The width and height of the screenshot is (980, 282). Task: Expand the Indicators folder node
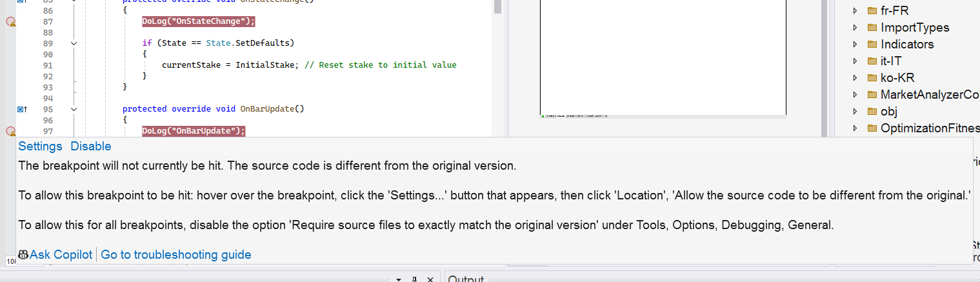(855, 45)
